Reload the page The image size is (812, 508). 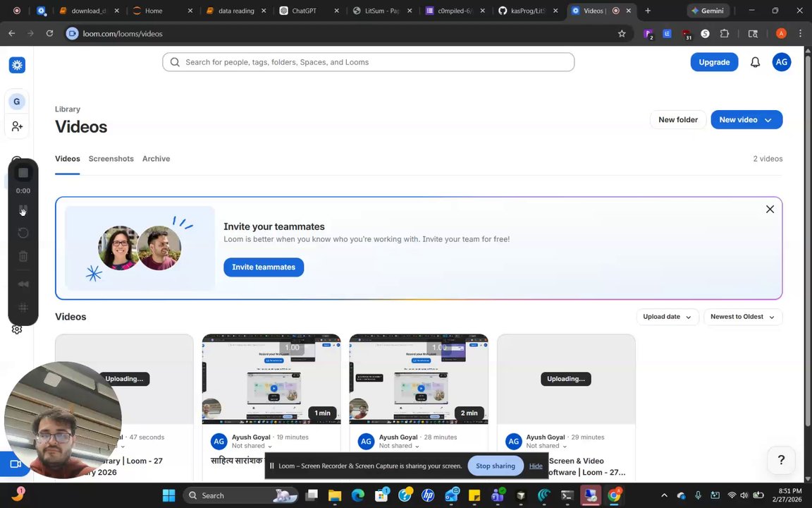click(50, 33)
